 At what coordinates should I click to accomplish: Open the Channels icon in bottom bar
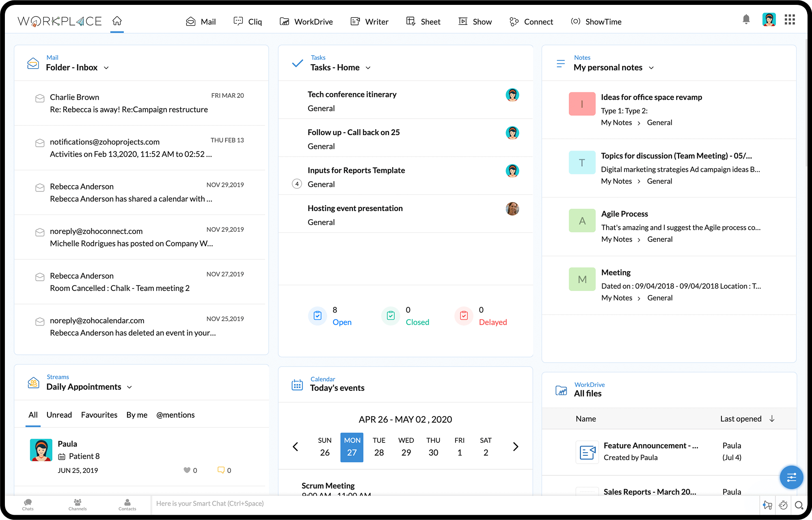click(x=78, y=505)
